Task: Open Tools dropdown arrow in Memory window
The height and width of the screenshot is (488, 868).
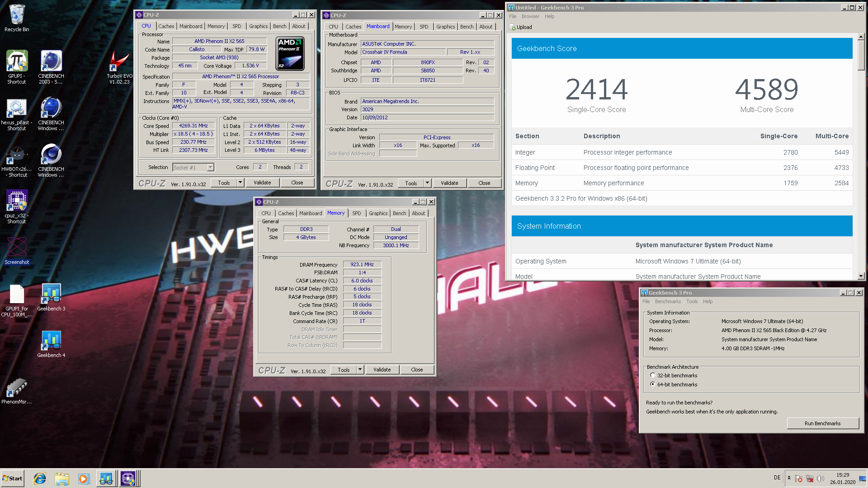Action: click(360, 370)
